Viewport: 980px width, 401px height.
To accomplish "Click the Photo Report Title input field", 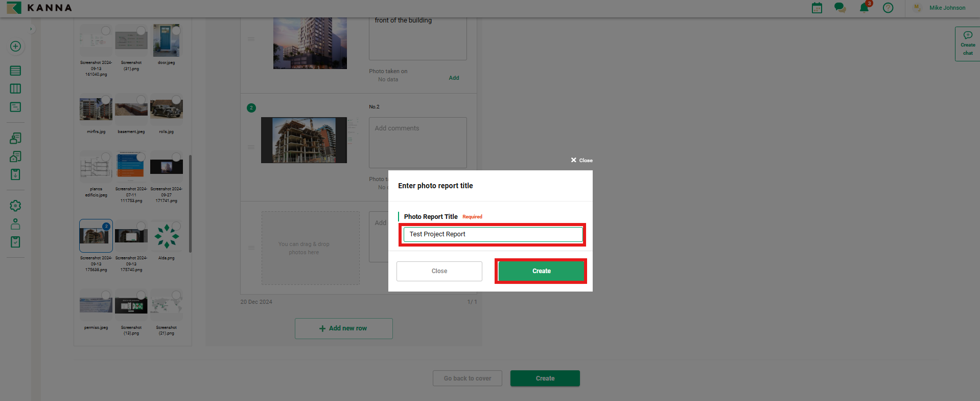I will pyautogui.click(x=493, y=234).
